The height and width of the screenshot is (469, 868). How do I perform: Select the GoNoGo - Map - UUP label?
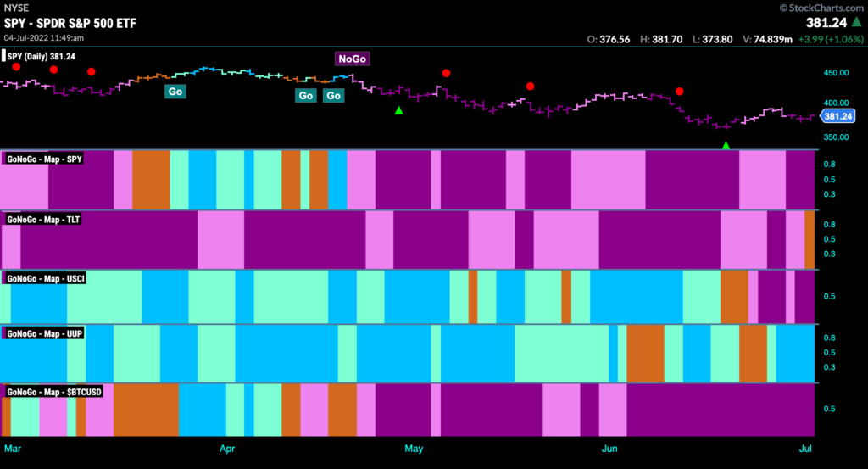click(44, 333)
